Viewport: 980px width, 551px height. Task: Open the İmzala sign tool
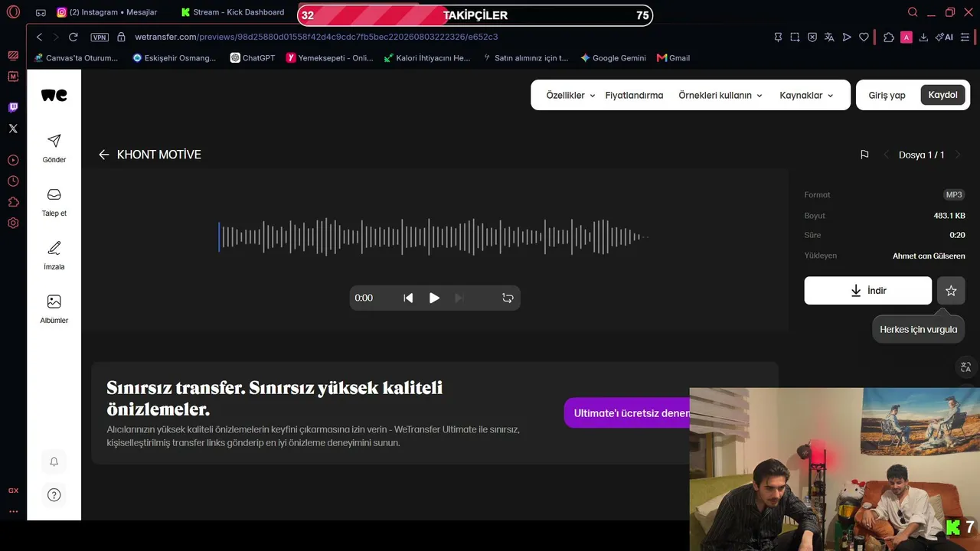click(x=54, y=256)
